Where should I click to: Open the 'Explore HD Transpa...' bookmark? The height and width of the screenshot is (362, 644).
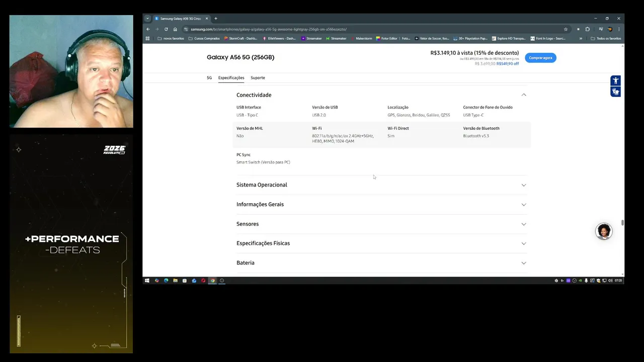pos(509,38)
